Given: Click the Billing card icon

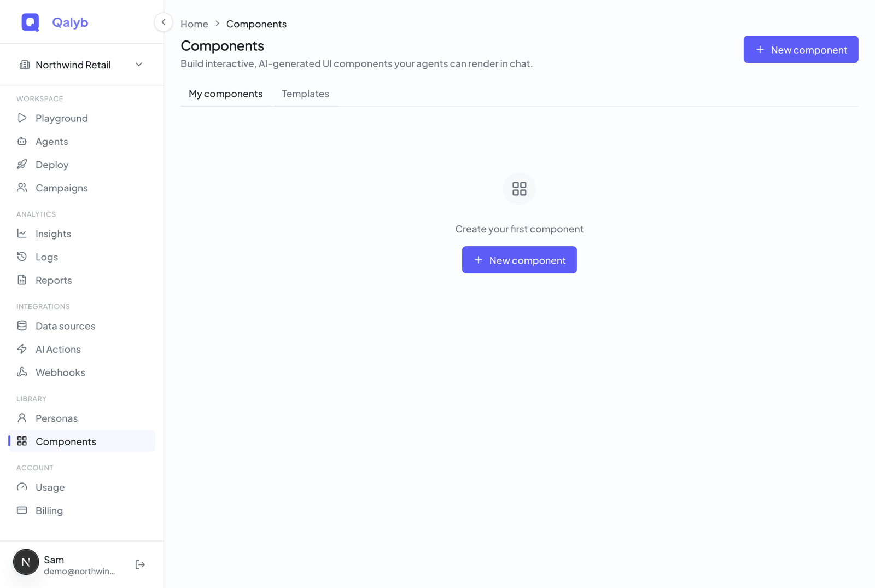Looking at the screenshot, I should (x=22, y=510).
